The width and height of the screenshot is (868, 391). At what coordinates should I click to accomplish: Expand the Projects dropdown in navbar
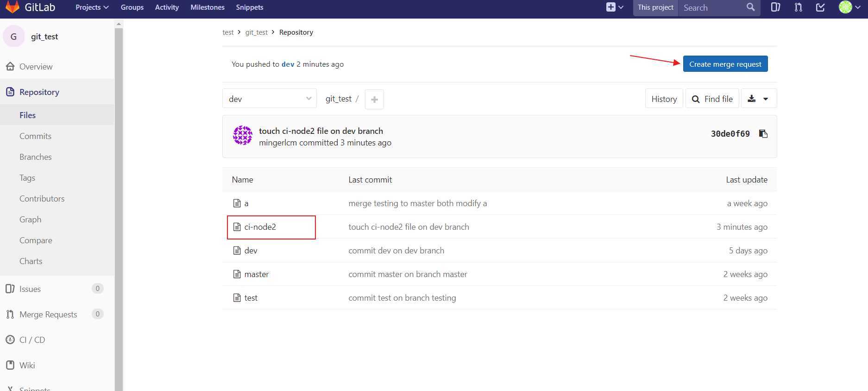point(92,7)
